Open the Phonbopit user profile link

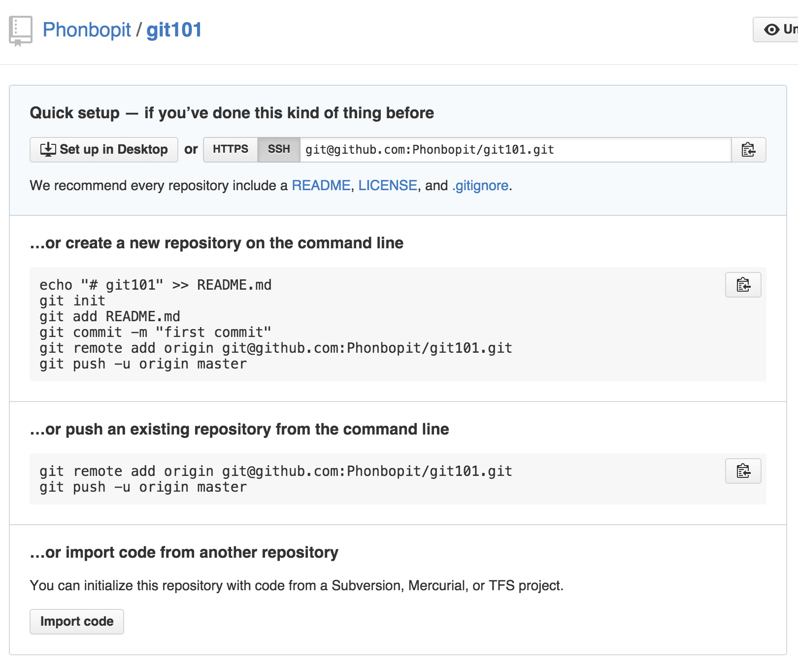(87, 30)
